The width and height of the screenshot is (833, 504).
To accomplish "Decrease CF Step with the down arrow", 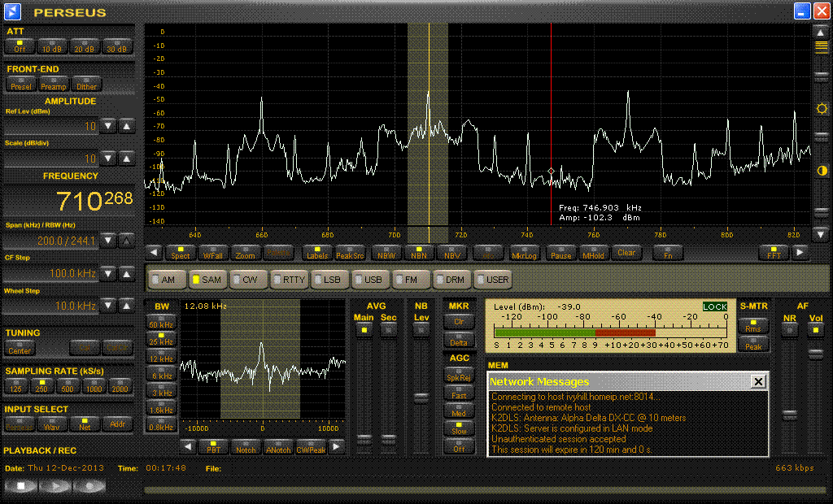I will click(x=108, y=273).
